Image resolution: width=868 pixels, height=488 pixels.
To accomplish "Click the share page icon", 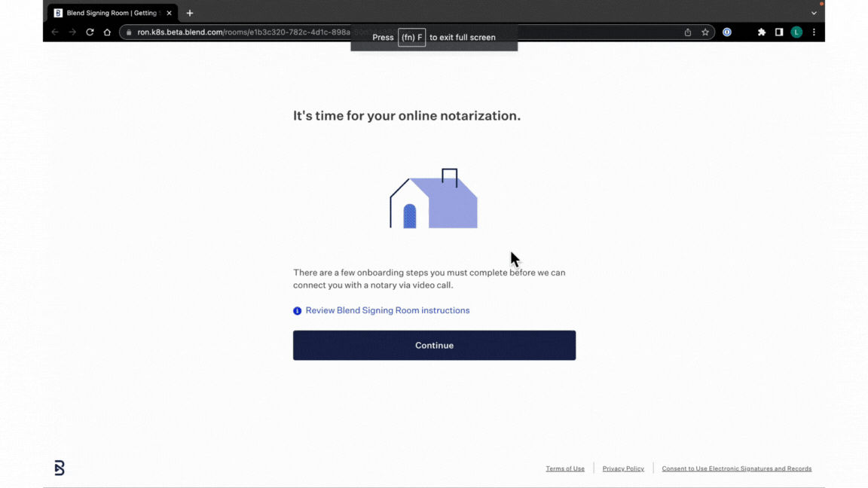I will coord(687,32).
